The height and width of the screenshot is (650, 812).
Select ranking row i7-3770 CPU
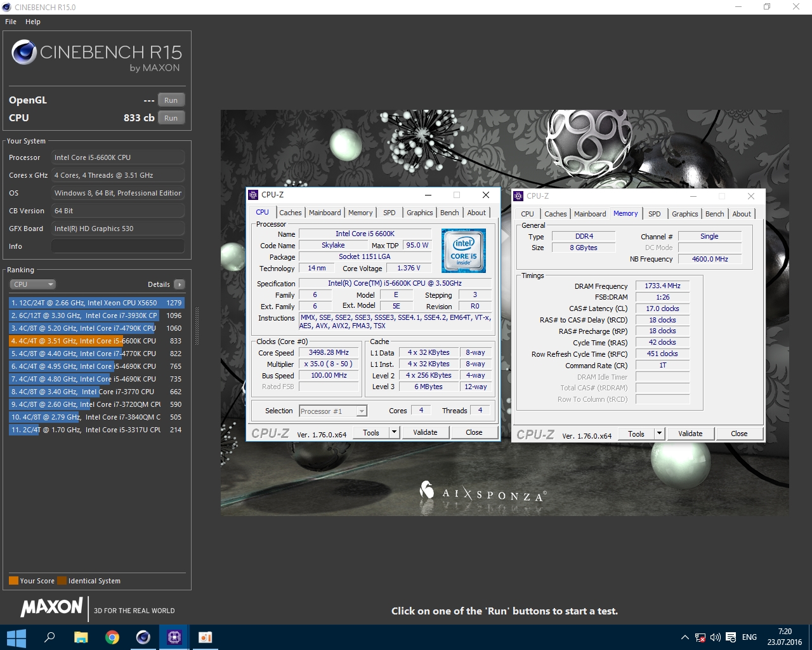96,392
